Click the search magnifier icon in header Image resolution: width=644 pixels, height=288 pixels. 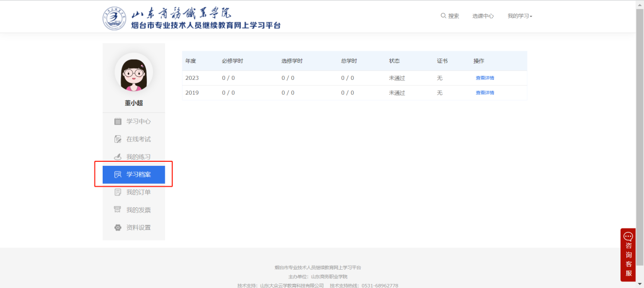443,16
